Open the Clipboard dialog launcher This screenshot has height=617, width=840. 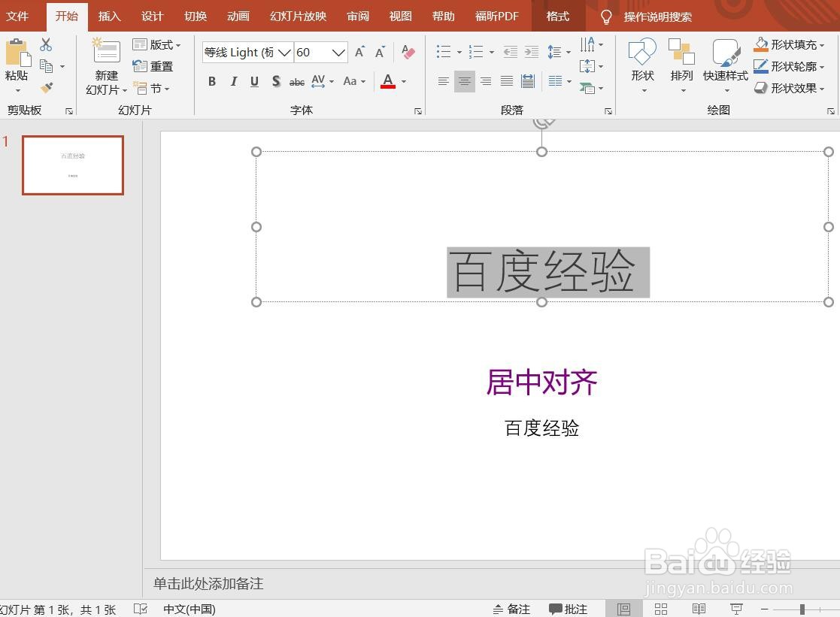[69, 111]
